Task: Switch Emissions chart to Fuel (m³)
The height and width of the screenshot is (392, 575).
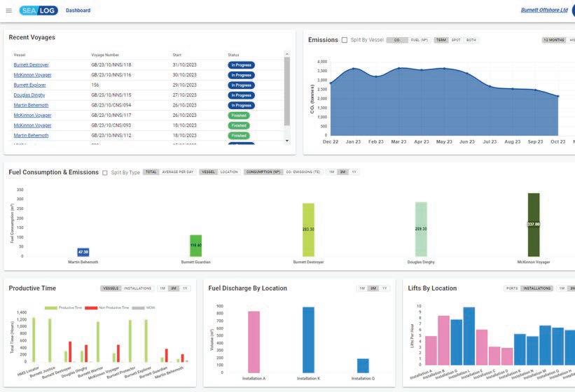Action: [419, 40]
